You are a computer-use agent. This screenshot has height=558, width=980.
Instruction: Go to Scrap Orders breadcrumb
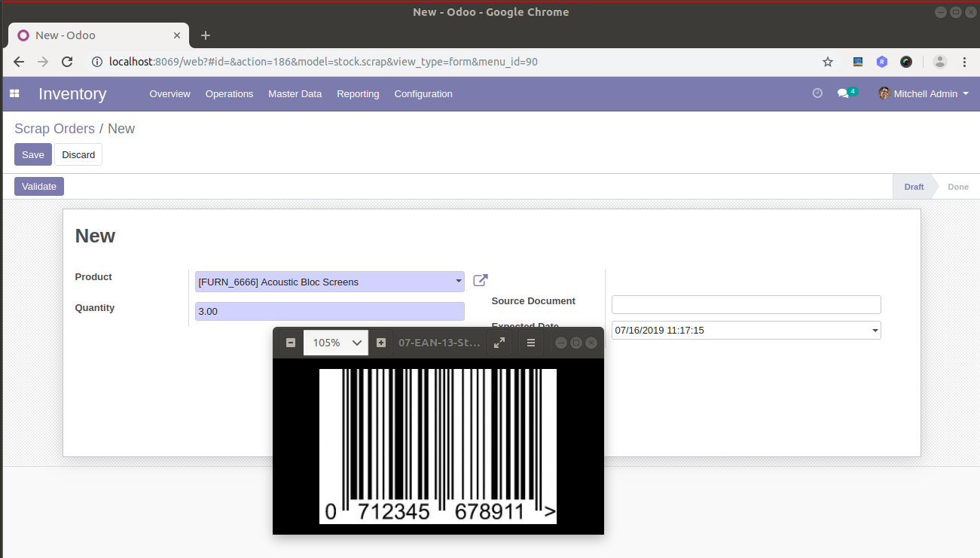pos(54,129)
